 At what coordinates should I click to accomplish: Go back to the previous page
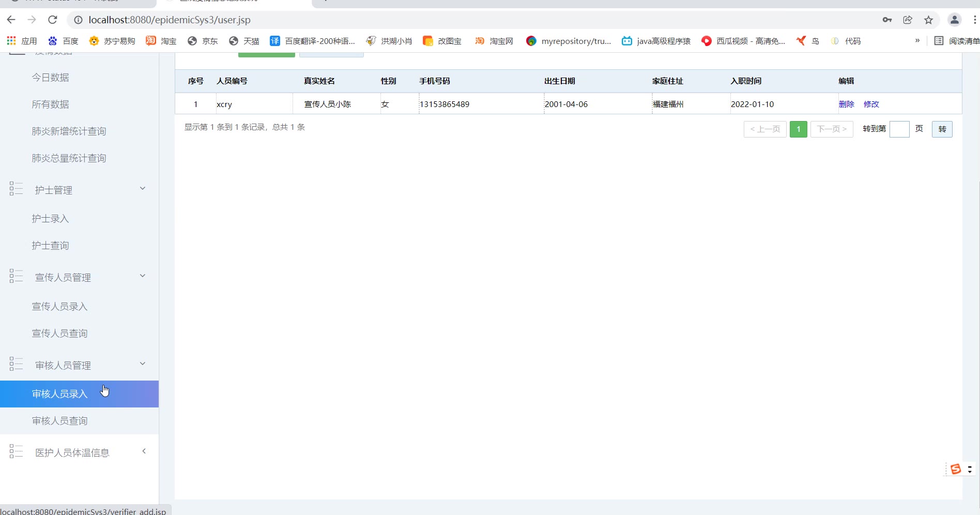tap(11, 20)
